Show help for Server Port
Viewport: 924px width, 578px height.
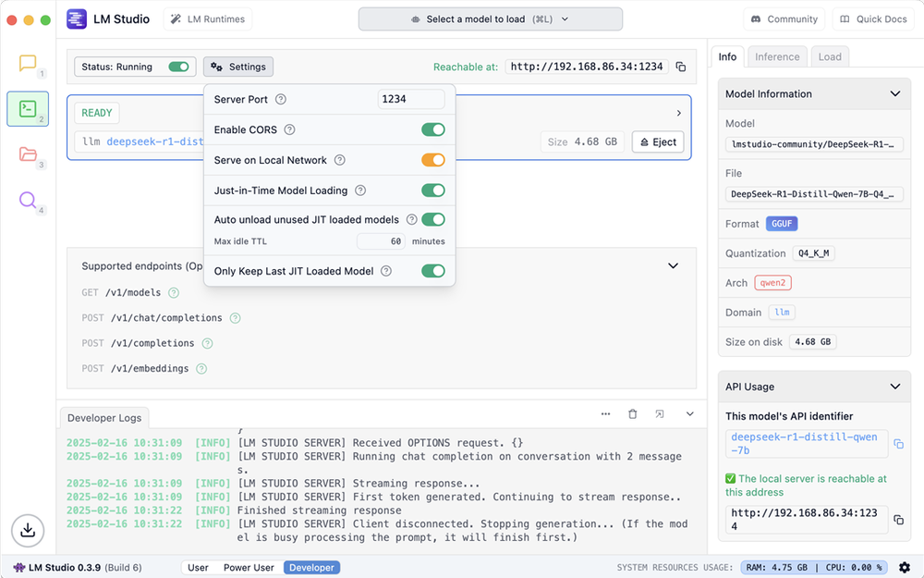click(281, 99)
